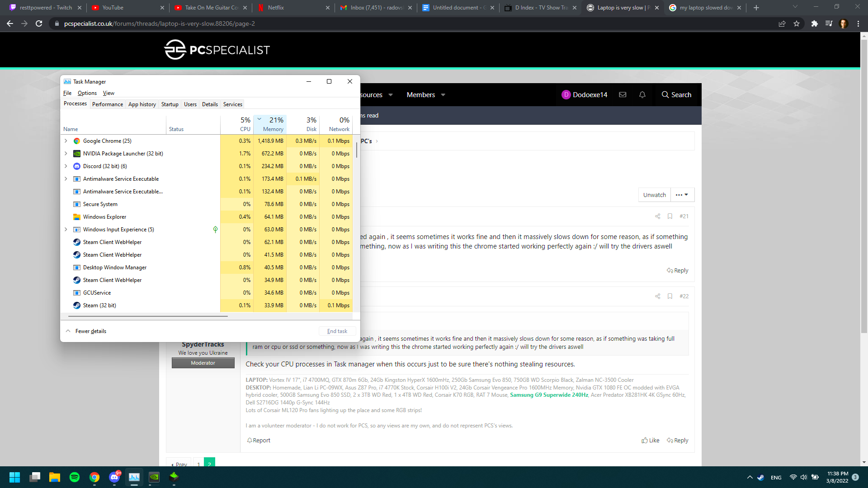Open NVIDIA app from the taskbar
Image resolution: width=868 pixels, height=488 pixels.
(154, 477)
